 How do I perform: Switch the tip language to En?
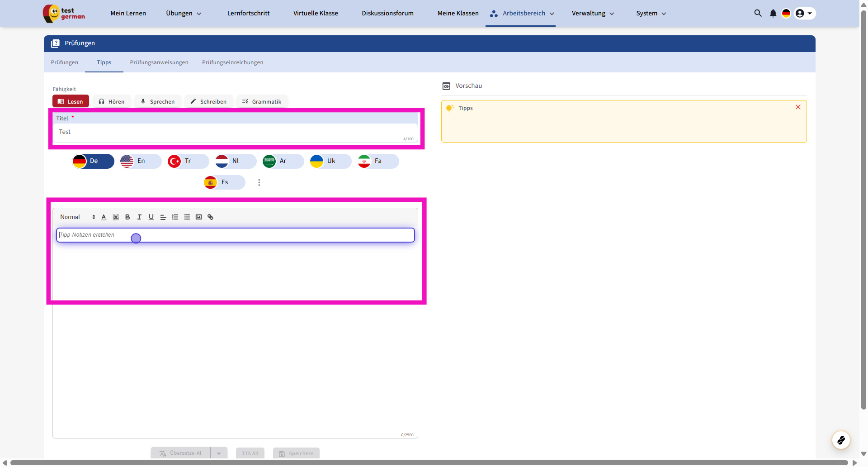point(141,161)
